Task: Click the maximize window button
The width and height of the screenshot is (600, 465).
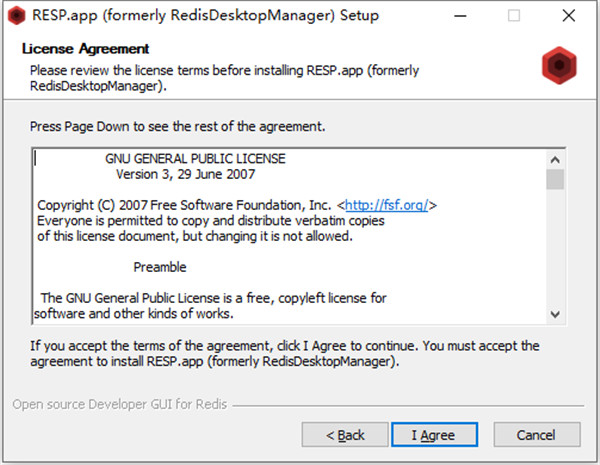Action: coord(514,16)
